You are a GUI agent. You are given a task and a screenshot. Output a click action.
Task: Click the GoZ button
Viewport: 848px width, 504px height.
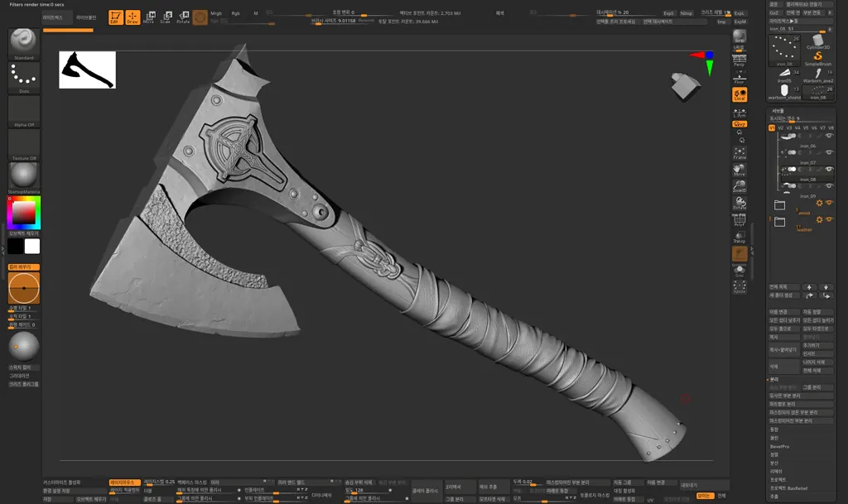click(x=774, y=12)
